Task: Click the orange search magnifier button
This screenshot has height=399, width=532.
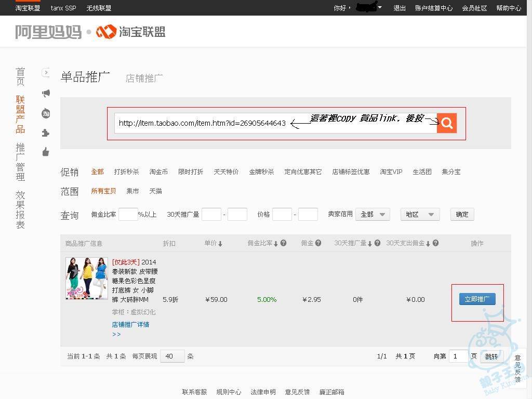Action: point(446,123)
